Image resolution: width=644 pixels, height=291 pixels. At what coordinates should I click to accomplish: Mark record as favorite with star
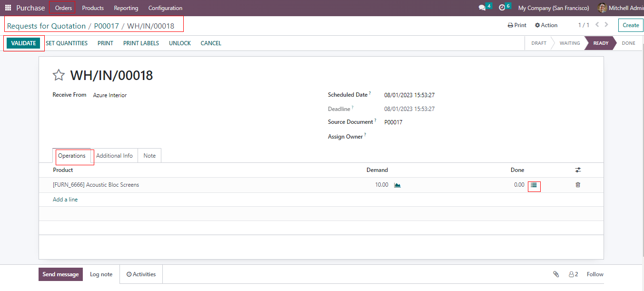tap(59, 75)
